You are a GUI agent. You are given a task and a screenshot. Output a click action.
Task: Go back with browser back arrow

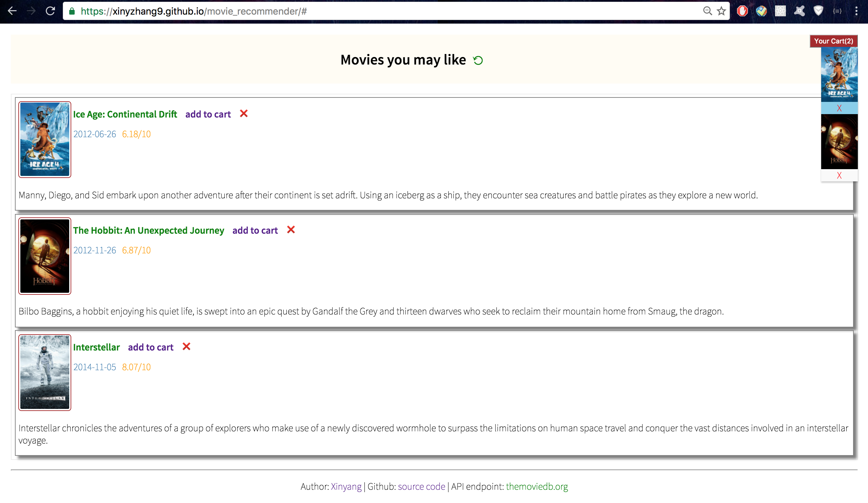[12, 11]
